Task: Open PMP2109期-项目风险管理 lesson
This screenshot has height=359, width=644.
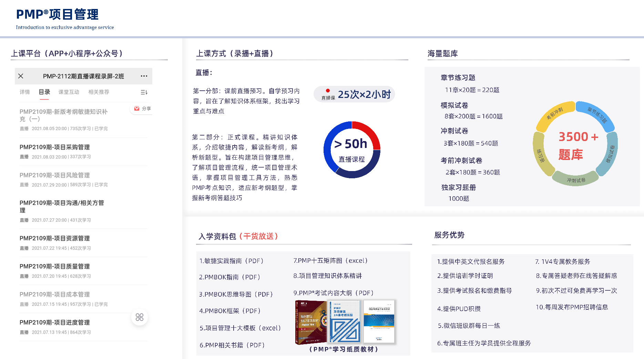Action: click(54, 175)
